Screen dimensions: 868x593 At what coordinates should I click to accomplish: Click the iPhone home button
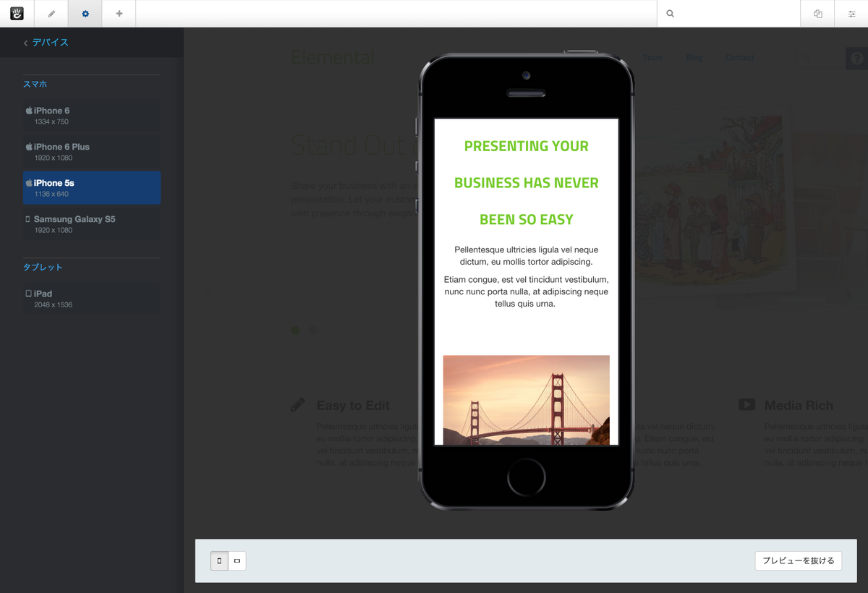tap(526, 477)
